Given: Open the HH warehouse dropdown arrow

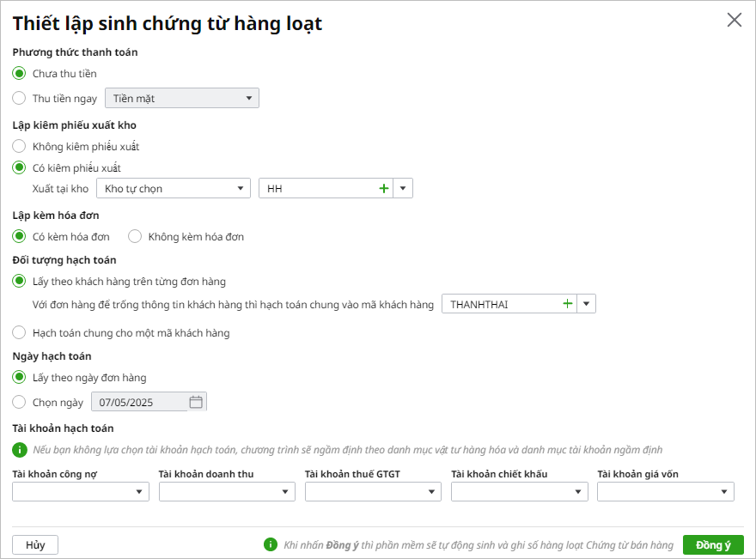Looking at the screenshot, I should (x=403, y=189).
